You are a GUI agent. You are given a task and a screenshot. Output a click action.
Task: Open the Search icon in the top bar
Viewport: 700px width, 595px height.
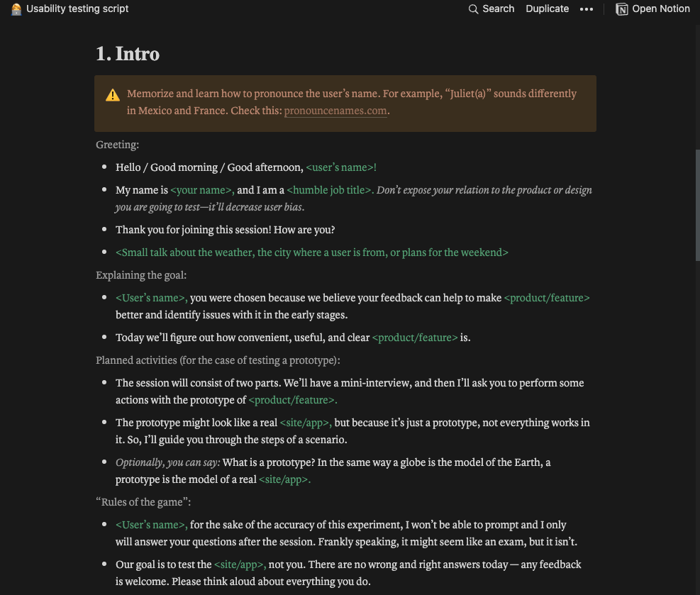473,9
